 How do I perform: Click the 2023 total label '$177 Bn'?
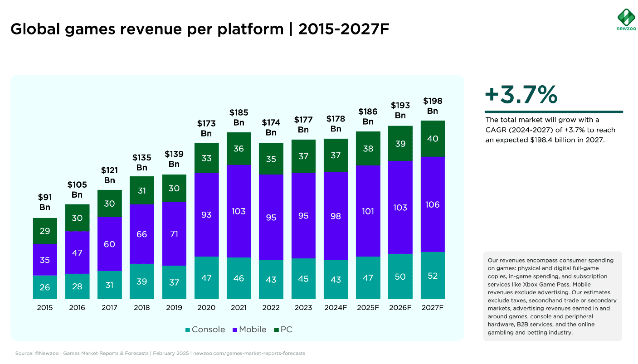point(303,125)
